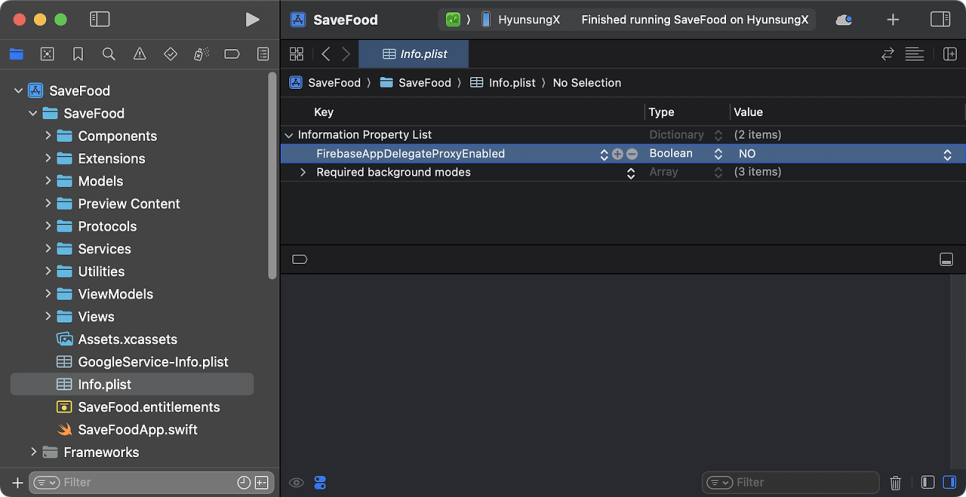Select the Info.plist editor tab
Viewport: 966px width, 497px height.
414,54
